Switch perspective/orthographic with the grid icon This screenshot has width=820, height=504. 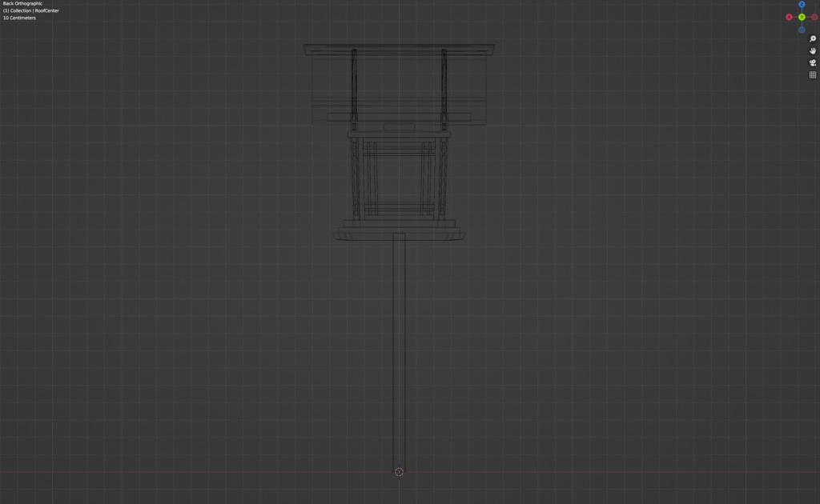[x=813, y=74]
